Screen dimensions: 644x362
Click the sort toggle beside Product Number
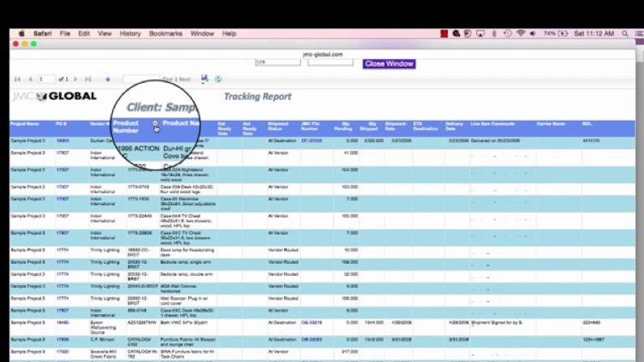point(156,124)
